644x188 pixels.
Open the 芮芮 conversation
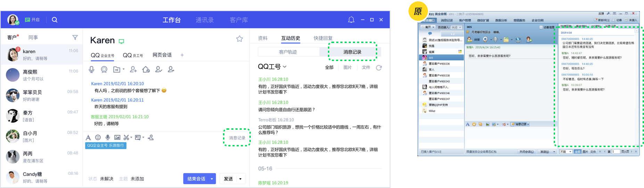tap(42, 157)
